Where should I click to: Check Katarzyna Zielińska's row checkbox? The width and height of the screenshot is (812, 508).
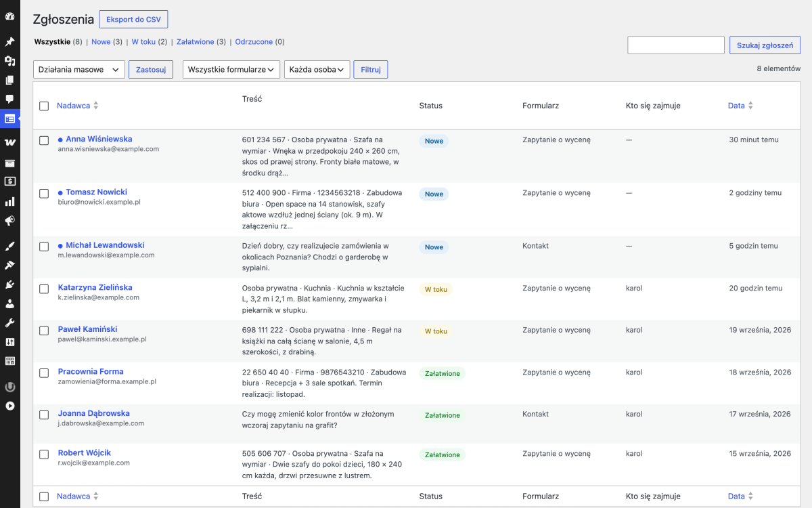(x=44, y=289)
